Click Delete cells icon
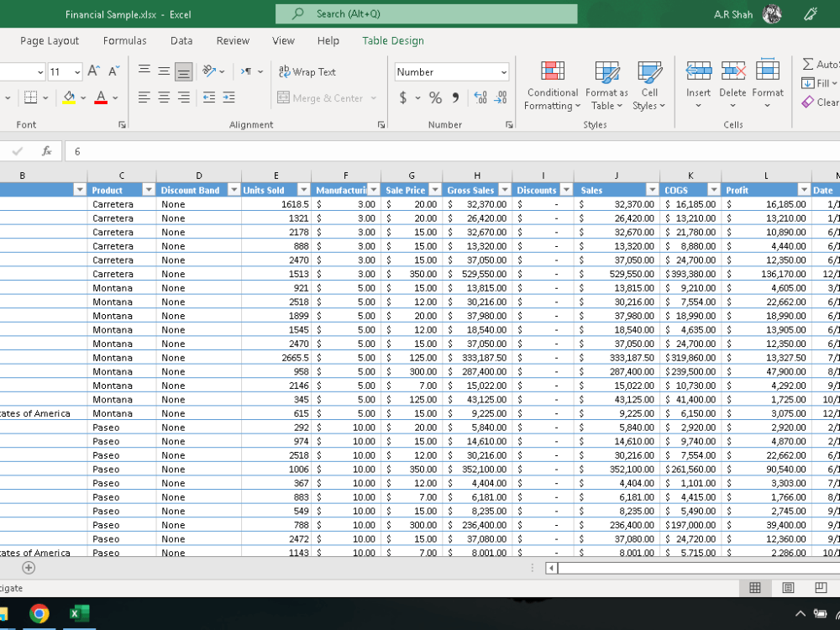Viewport: 840px width, 630px height. click(x=732, y=71)
